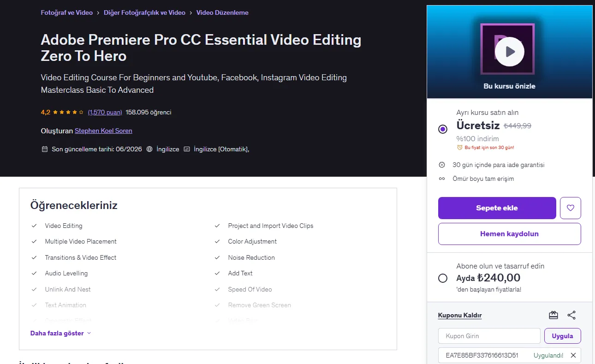
Task: Click 'Ayda ₺240,00' subscription price
Action: coord(488,278)
